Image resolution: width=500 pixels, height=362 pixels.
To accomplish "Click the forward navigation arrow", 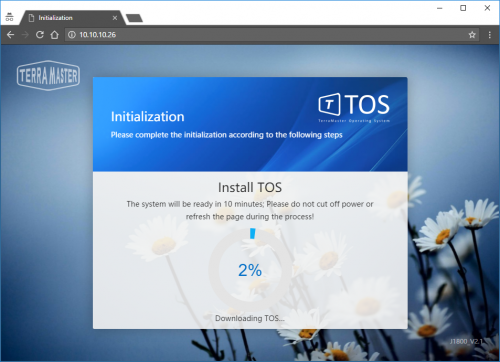I will pos(25,35).
